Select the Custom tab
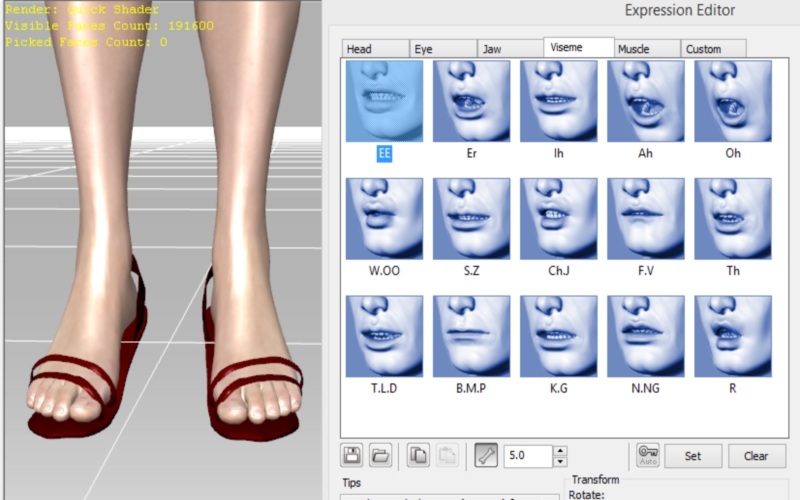 point(714,49)
